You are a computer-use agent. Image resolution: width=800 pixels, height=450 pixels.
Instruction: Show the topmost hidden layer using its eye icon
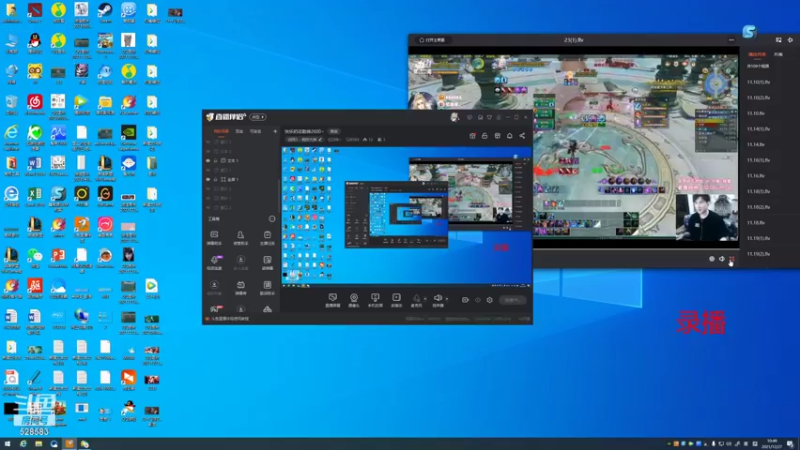[x=208, y=142]
